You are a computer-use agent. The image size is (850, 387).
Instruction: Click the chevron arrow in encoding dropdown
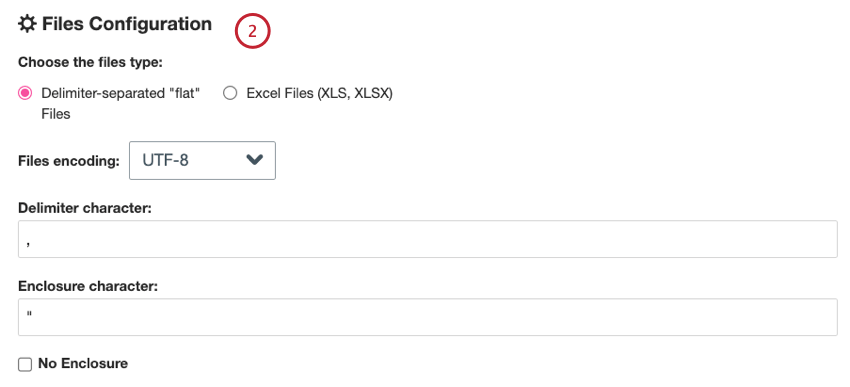pos(254,160)
